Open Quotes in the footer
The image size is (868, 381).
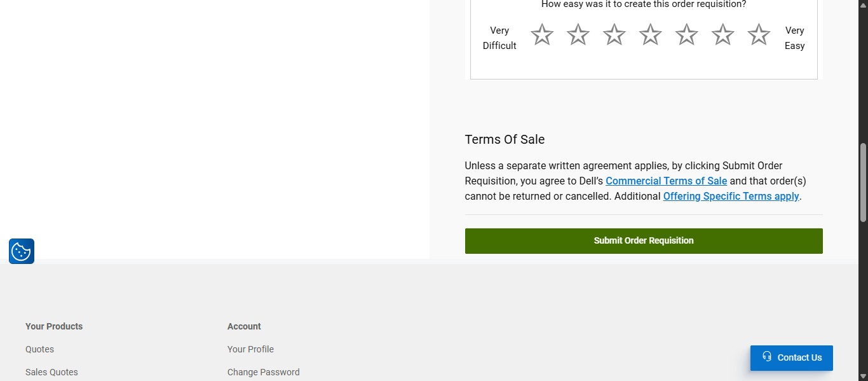[x=39, y=349]
